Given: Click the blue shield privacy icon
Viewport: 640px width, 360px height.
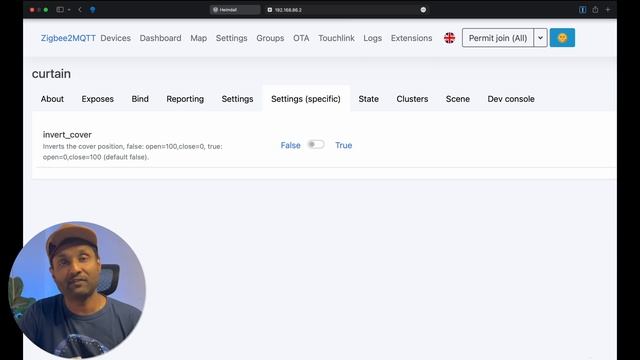Looking at the screenshot, I should [x=93, y=10].
